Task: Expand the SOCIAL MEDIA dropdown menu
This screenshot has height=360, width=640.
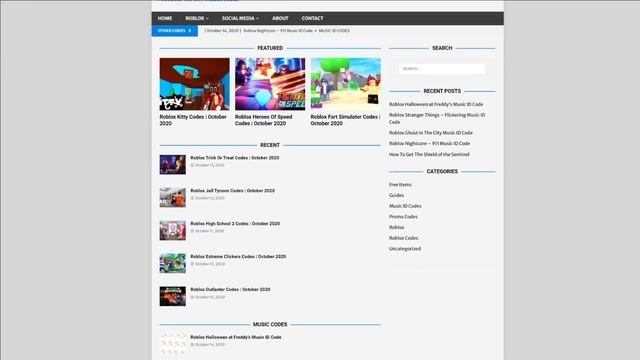Action: point(240,18)
